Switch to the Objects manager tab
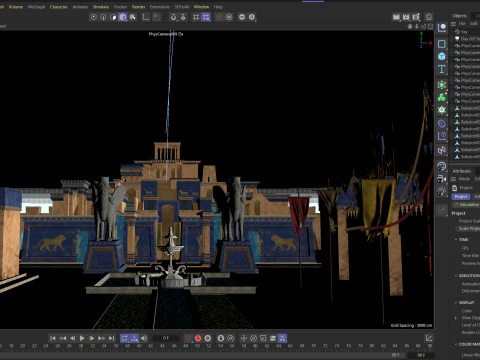The height and width of the screenshot is (360, 480). click(460, 16)
